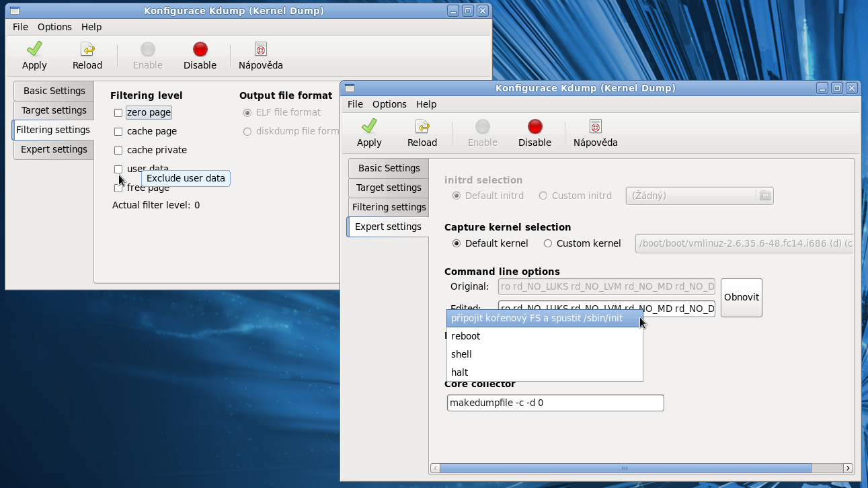Select diskdump file format radio button
The image size is (868, 488).
[247, 132]
